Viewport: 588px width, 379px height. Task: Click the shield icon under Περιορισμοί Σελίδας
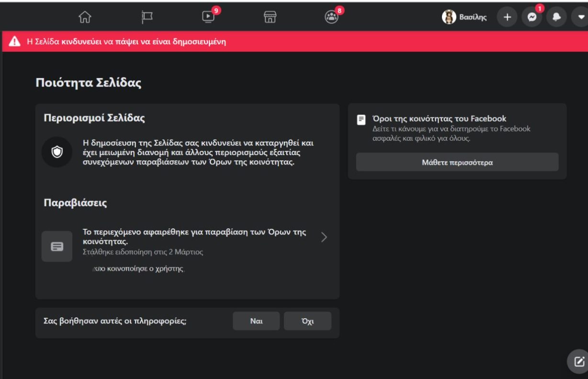57,152
